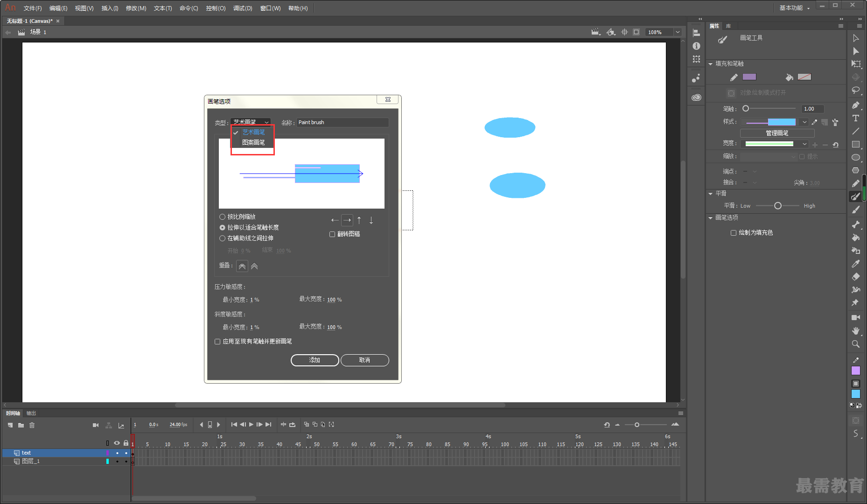Click the 名称 Paint brush name field

(343, 123)
